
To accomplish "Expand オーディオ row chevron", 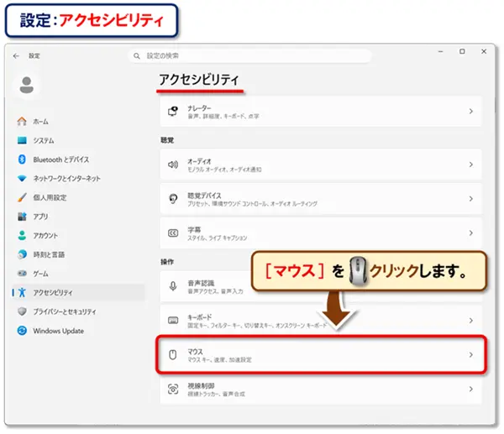I will 471,165.
